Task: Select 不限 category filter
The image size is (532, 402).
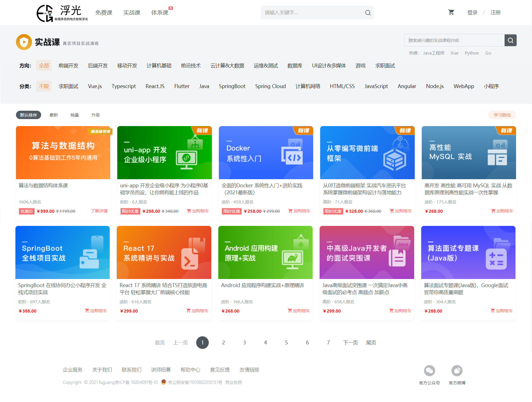Action: coord(44,86)
